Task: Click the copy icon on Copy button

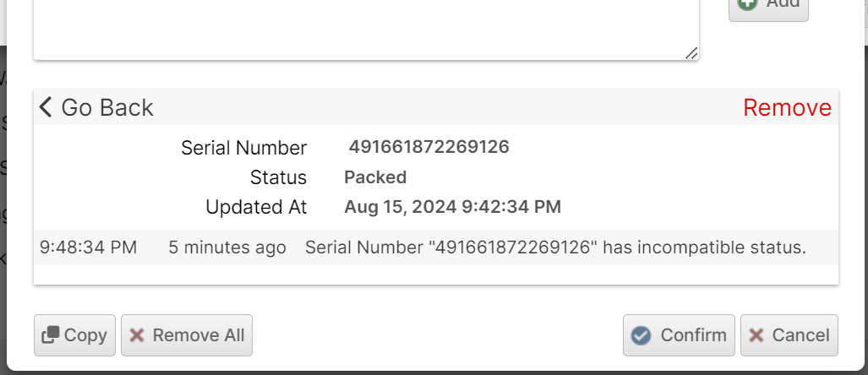Action: point(51,335)
